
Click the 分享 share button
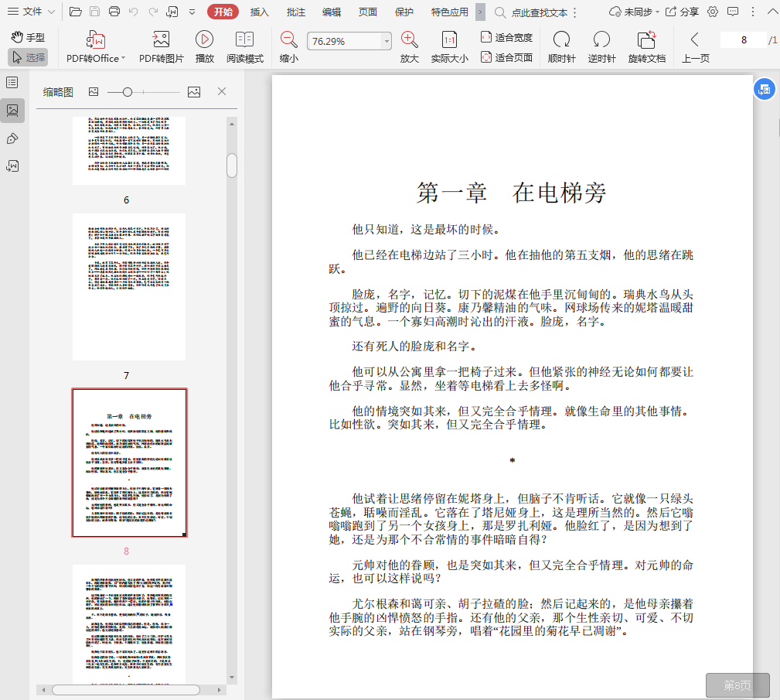coord(682,12)
